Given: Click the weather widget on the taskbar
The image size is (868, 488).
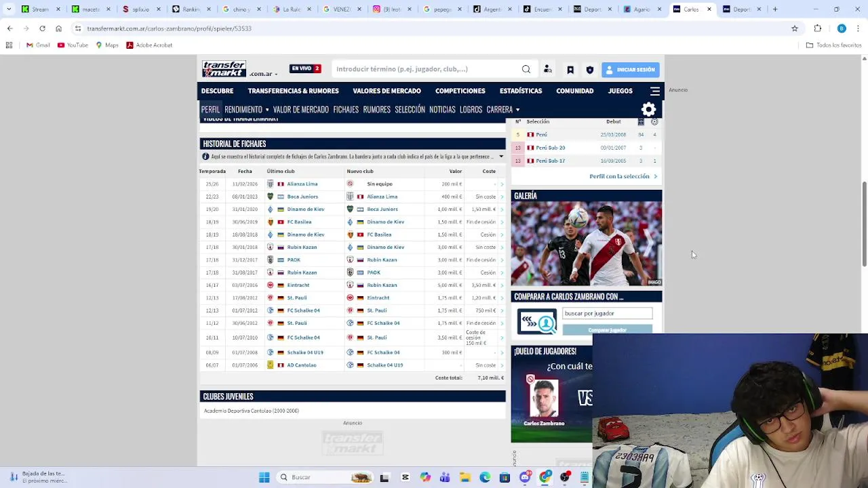Looking at the screenshot, I should click(39, 477).
